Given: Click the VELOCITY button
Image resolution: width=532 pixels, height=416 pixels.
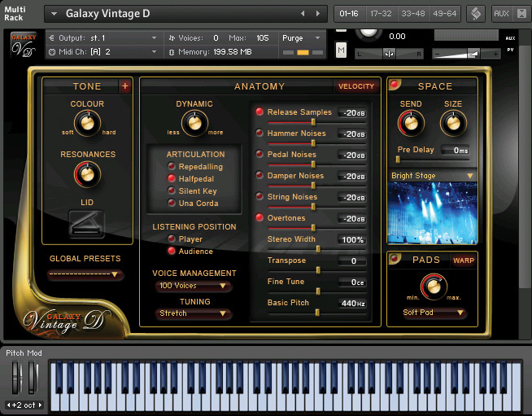Looking at the screenshot, I should point(356,86).
